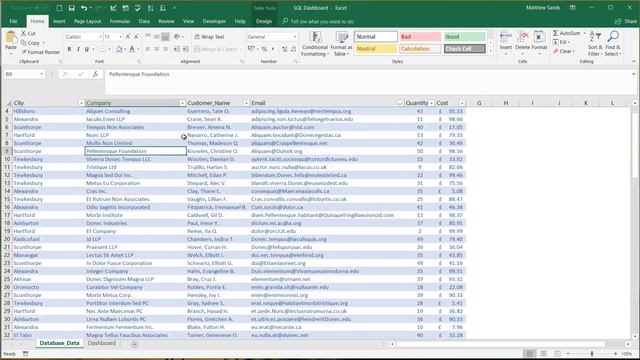Click the Undo arrow icon

(84, 8)
